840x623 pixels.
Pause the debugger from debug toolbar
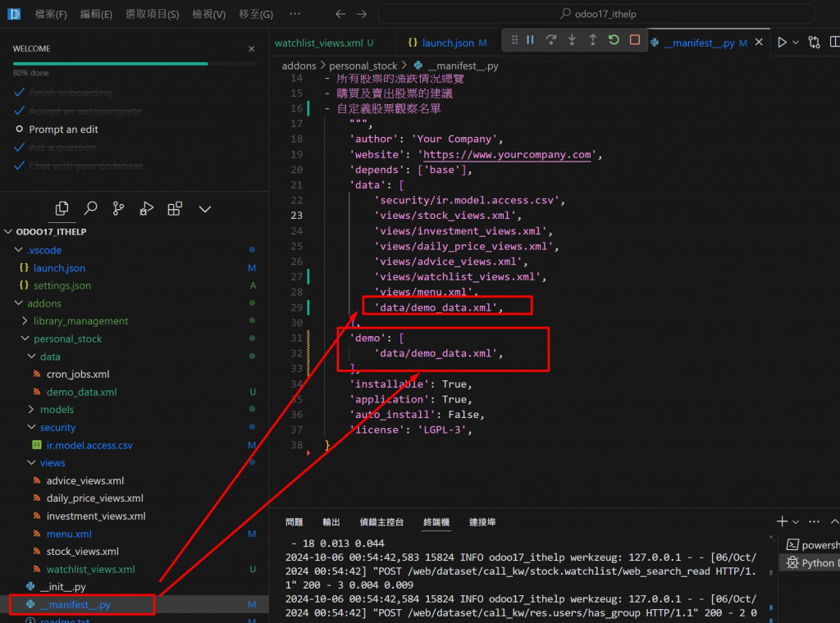point(530,40)
